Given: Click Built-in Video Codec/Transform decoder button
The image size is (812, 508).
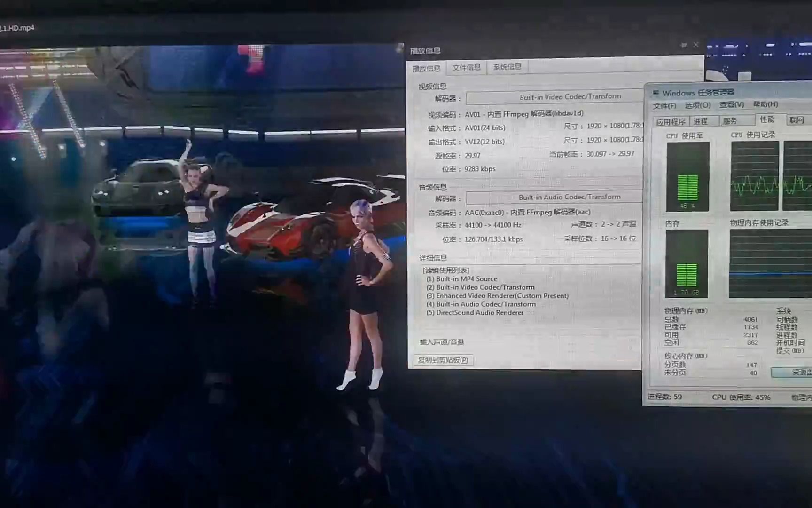Looking at the screenshot, I should (x=554, y=97).
